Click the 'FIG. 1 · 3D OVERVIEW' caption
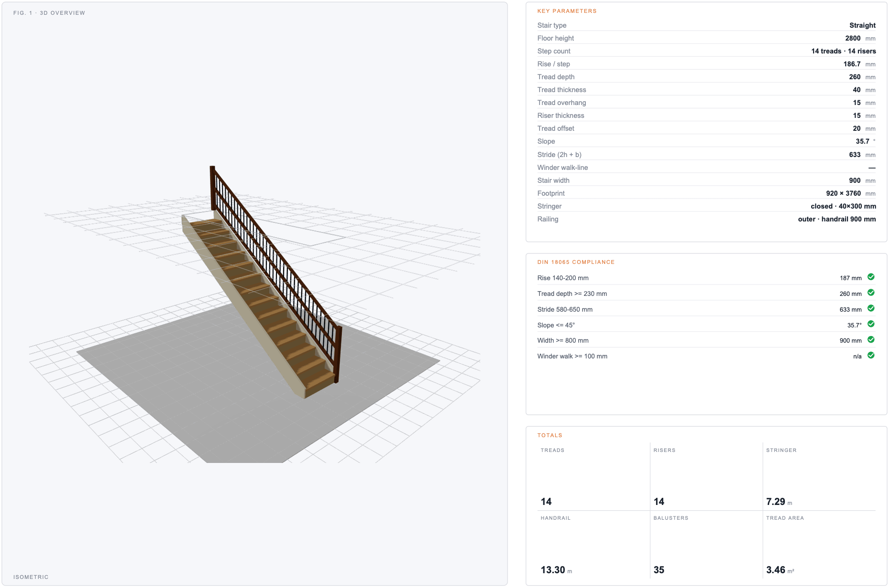Viewport: 889px width, 588px height. [x=49, y=13]
